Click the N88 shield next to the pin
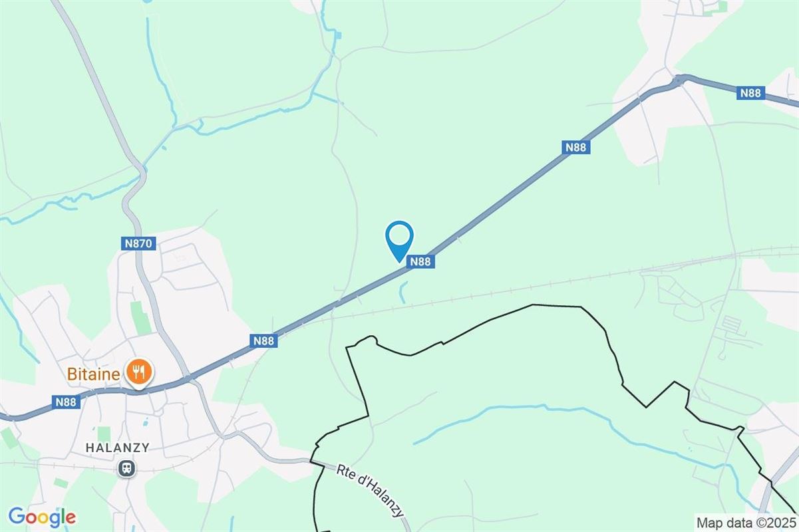Viewport: 799px width, 532px height. [420, 262]
